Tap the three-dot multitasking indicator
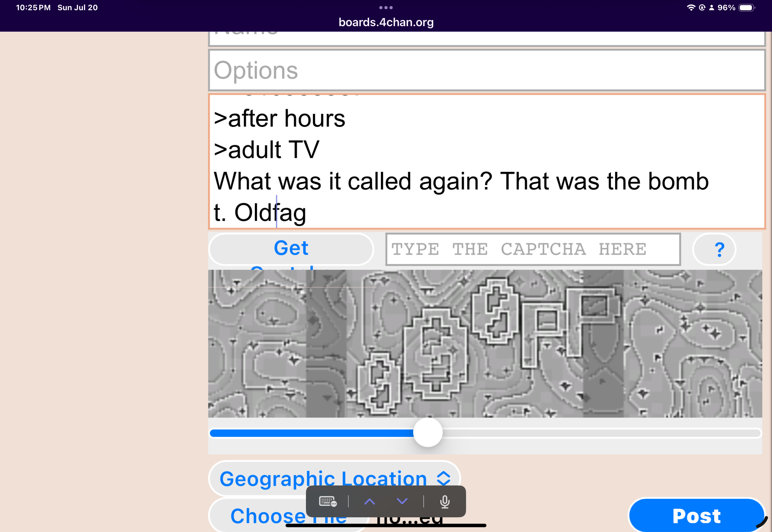 pyautogui.click(x=386, y=8)
